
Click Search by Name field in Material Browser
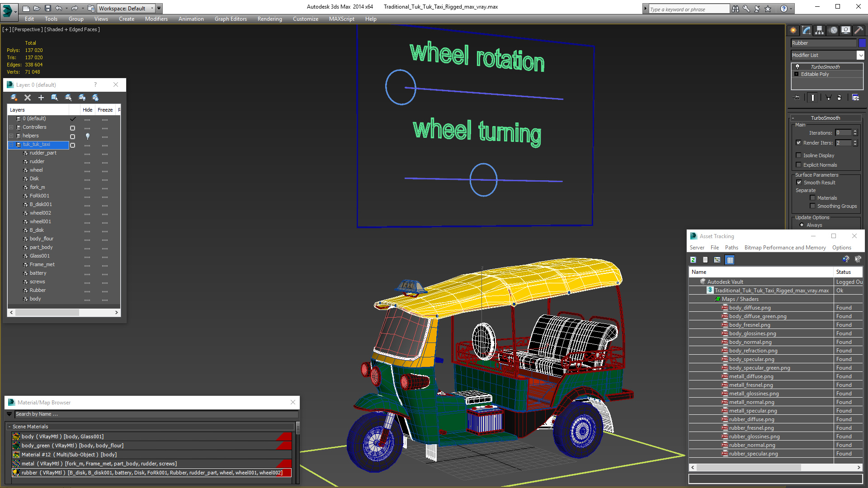pyautogui.click(x=154, y=414)
